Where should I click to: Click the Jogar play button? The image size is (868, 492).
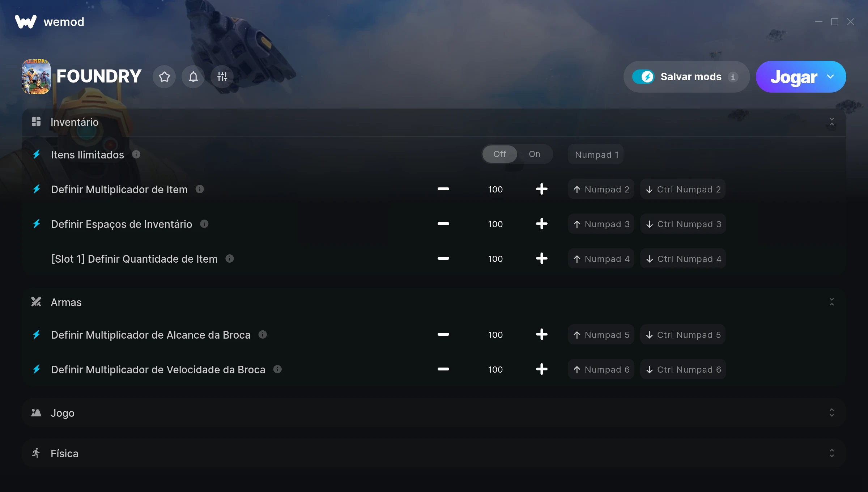click(x=793, y=77)
